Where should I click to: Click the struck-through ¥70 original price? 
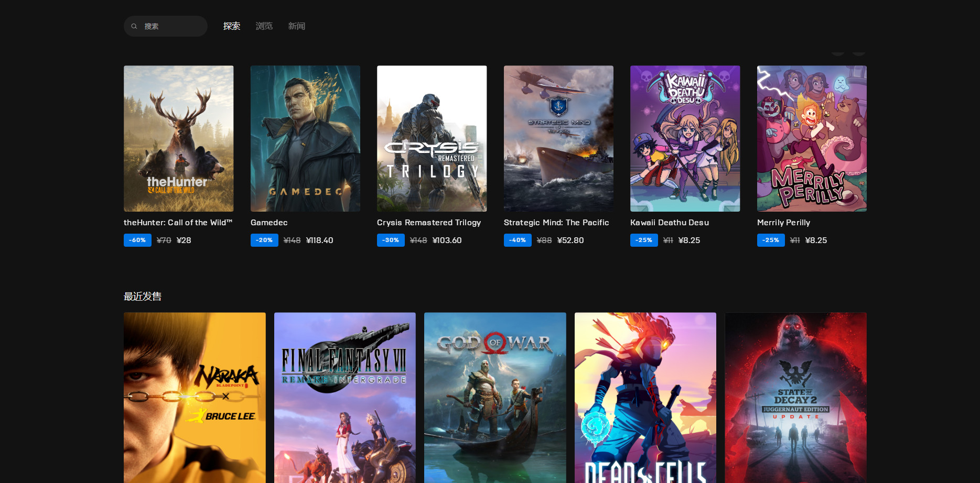tap(164, 240)
